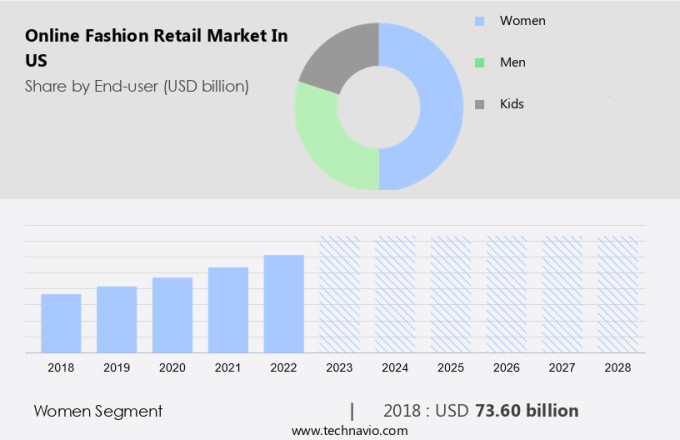Click the 2027 axis label
The height and width of the screenshot is (440, 680).
[562, 368]
